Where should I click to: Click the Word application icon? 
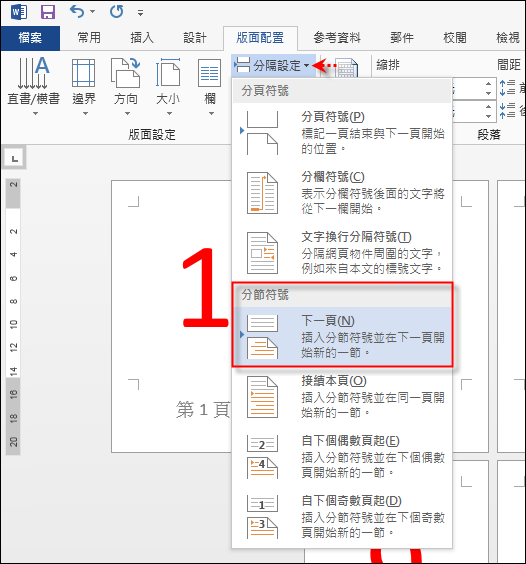click(19, 12)
